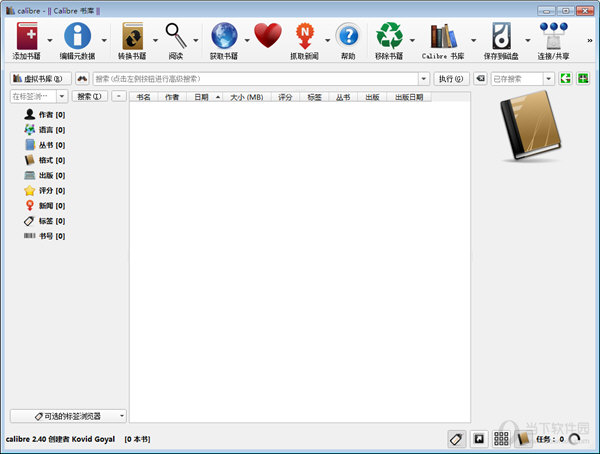600x454 pixels.
Task: Click the clear search eraser icon
Action: (480, 79)
